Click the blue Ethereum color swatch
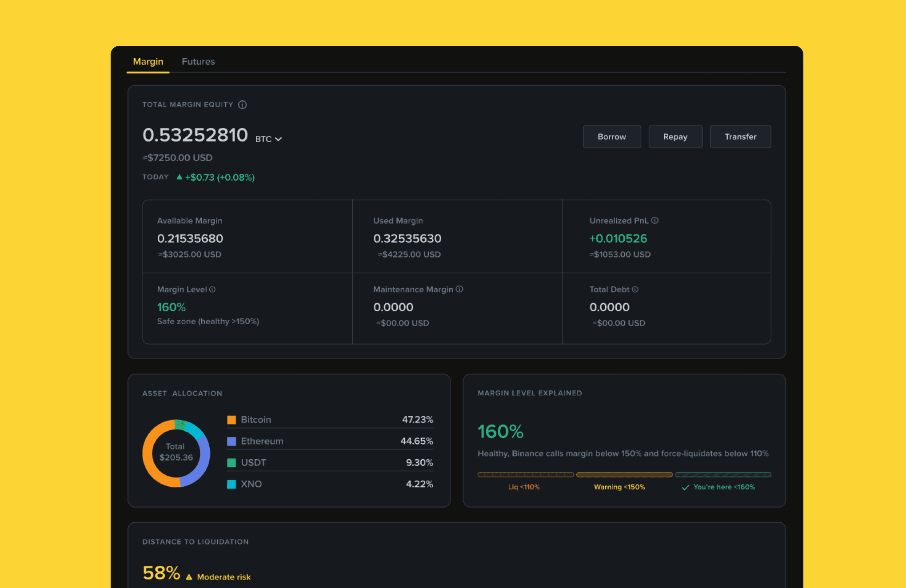Screen dimensions: 906x588 tap(231, 441)
